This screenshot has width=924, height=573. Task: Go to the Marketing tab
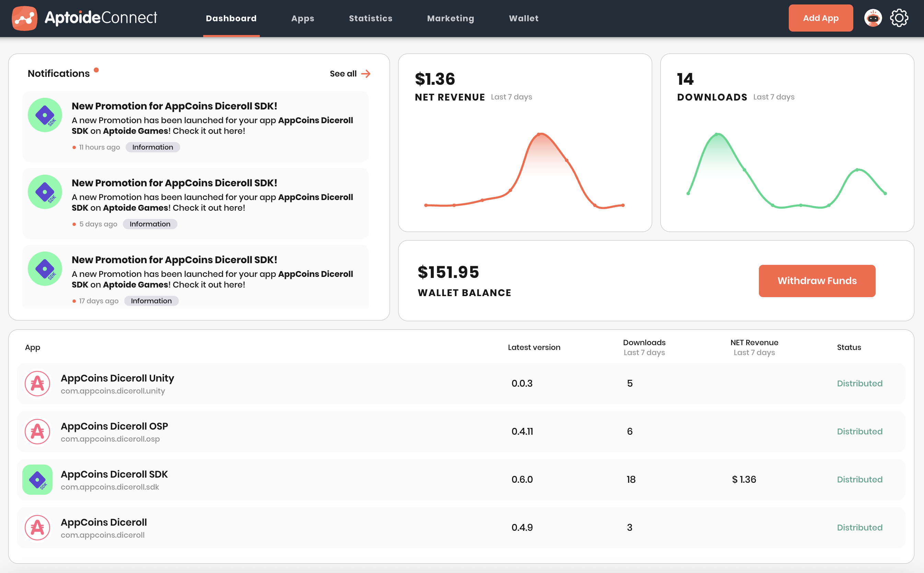click(x=450, y=18)
